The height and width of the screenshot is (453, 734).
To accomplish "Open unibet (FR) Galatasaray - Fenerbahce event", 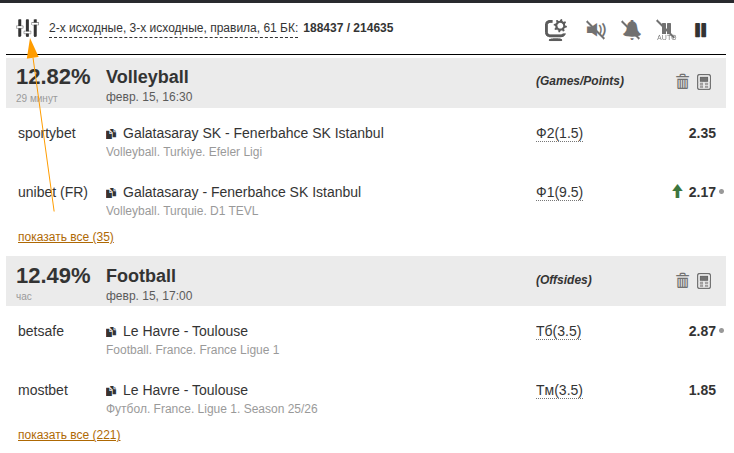I will click(x=241, y=192).
